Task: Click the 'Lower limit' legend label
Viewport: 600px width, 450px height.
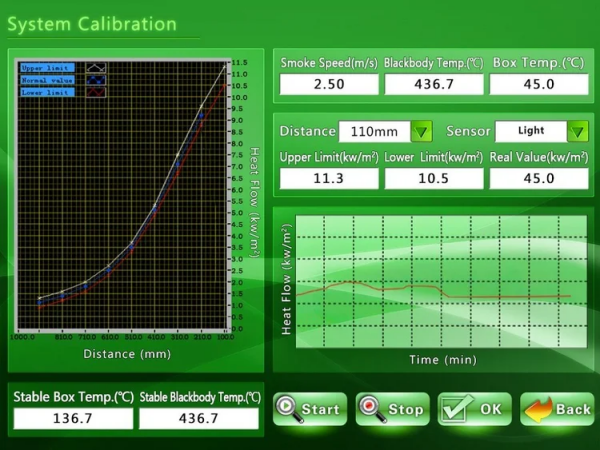Action: tap(47, 92)
